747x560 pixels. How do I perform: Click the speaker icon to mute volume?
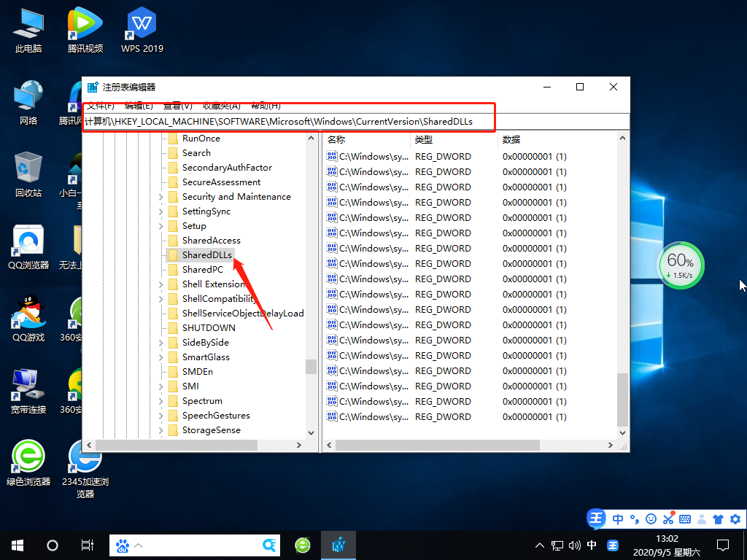[576, 545]
